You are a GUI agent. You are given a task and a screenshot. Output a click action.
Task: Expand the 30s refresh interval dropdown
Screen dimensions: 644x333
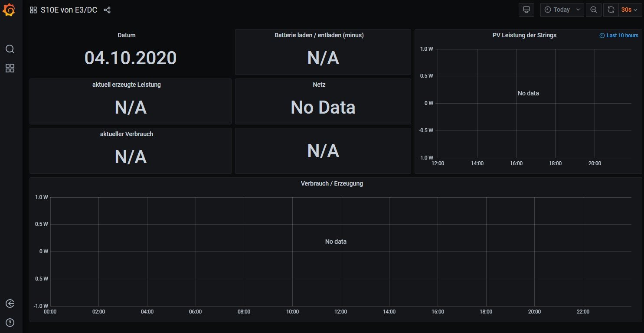[x=630, y=10]
